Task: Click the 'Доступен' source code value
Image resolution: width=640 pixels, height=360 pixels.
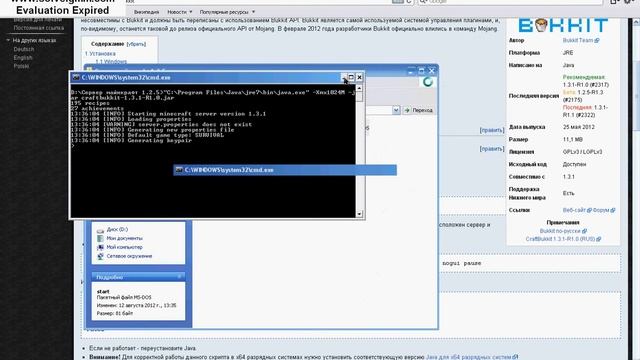Action: coord(574,164)
